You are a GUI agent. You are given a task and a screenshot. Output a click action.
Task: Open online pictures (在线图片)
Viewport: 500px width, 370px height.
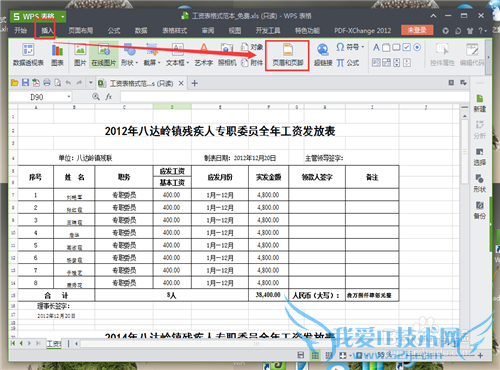[x=104, y=55]
